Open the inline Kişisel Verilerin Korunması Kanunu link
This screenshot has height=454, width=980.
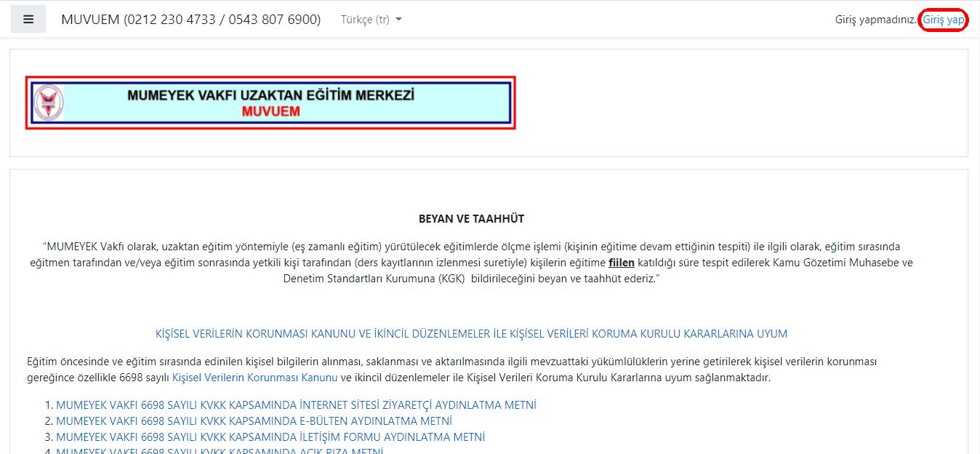point(254,378)
